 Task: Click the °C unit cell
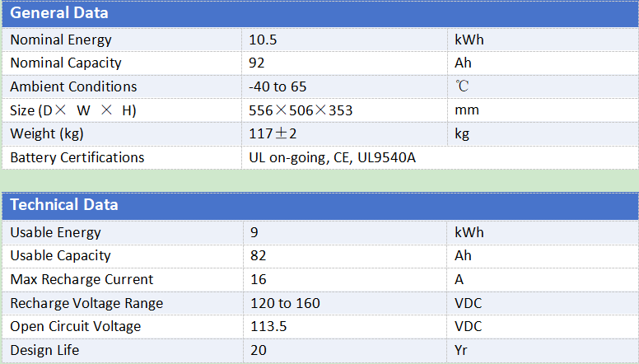tap(543, 86)
